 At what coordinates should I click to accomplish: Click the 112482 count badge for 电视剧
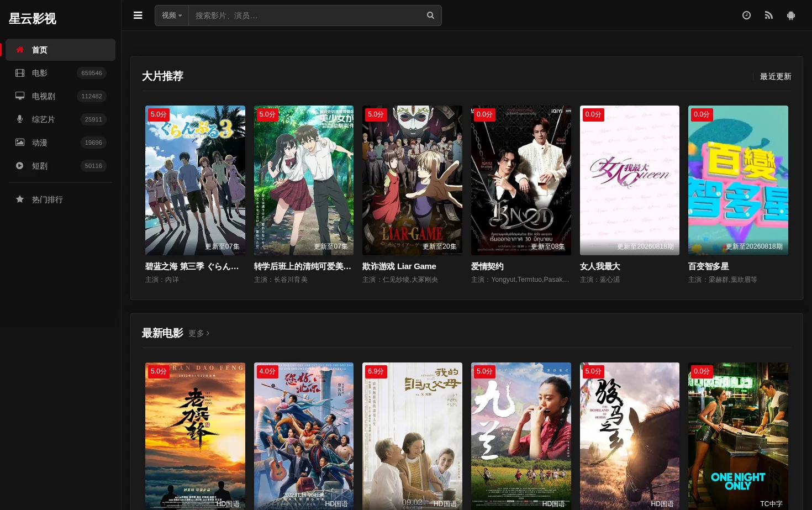coord(92,96)
